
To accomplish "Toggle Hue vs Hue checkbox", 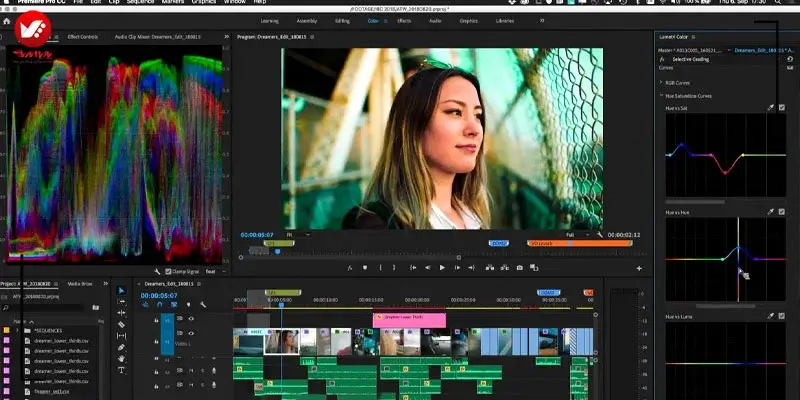I will tap(782, 212).
